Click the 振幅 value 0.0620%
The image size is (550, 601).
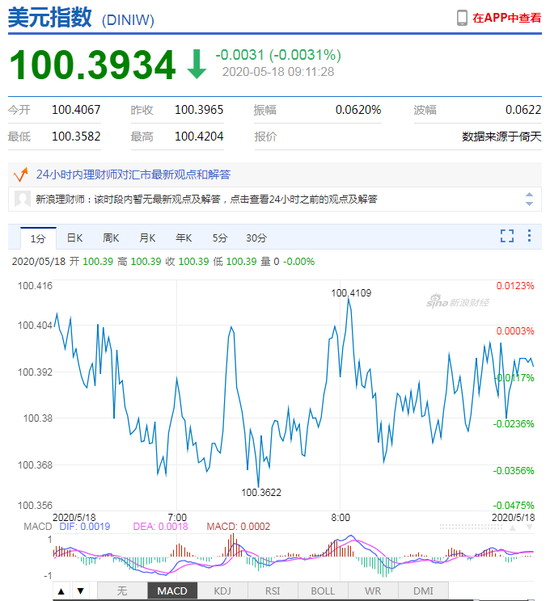[x=358, y=110]
